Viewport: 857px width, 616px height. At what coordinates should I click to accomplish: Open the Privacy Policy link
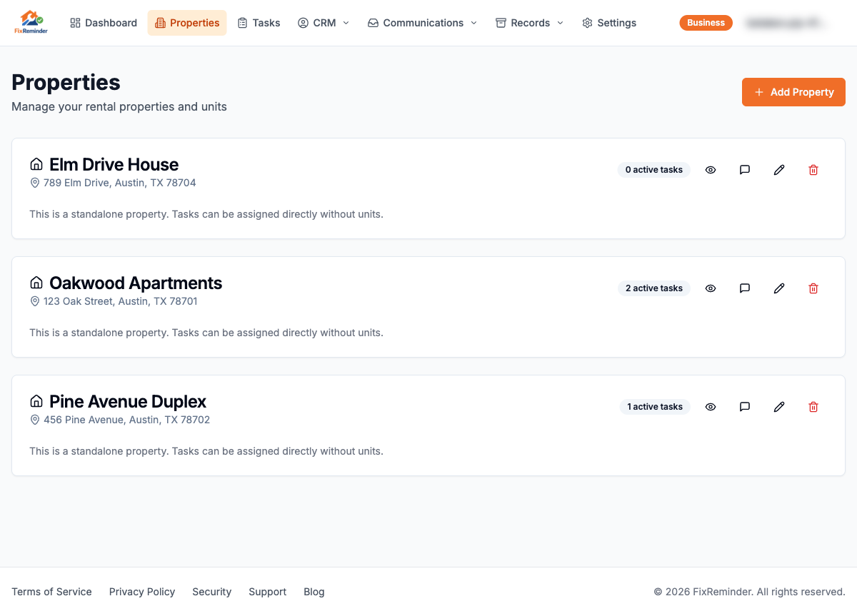click(141, 591)
